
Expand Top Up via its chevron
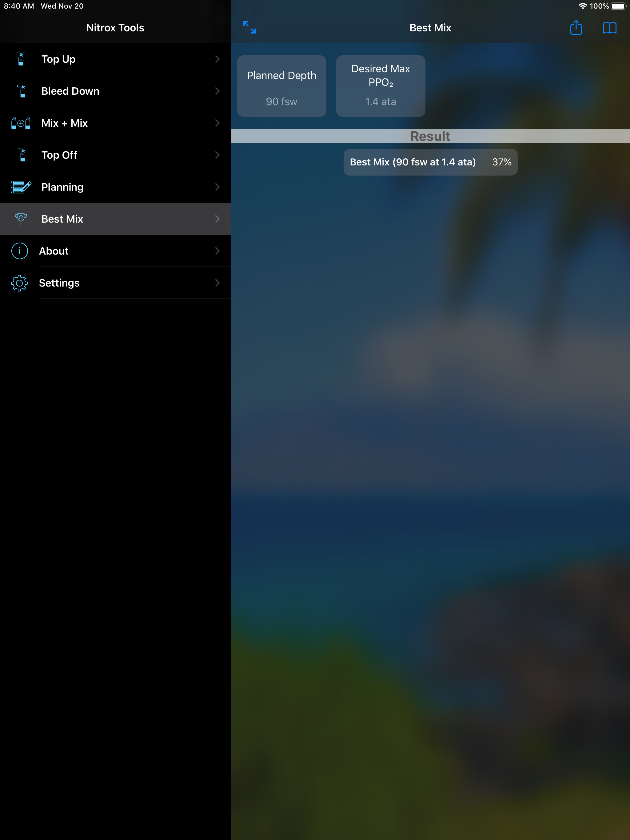[217, 59]
